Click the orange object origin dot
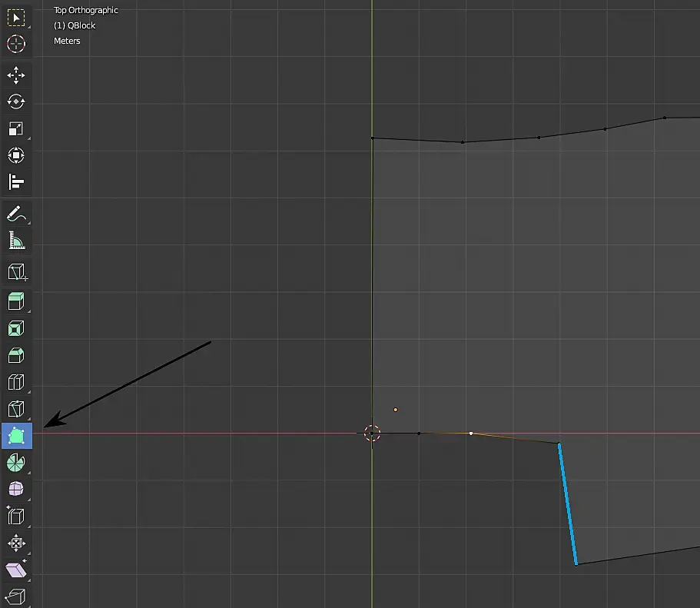Viewport: 700px width, 608px height. point(396,410)
